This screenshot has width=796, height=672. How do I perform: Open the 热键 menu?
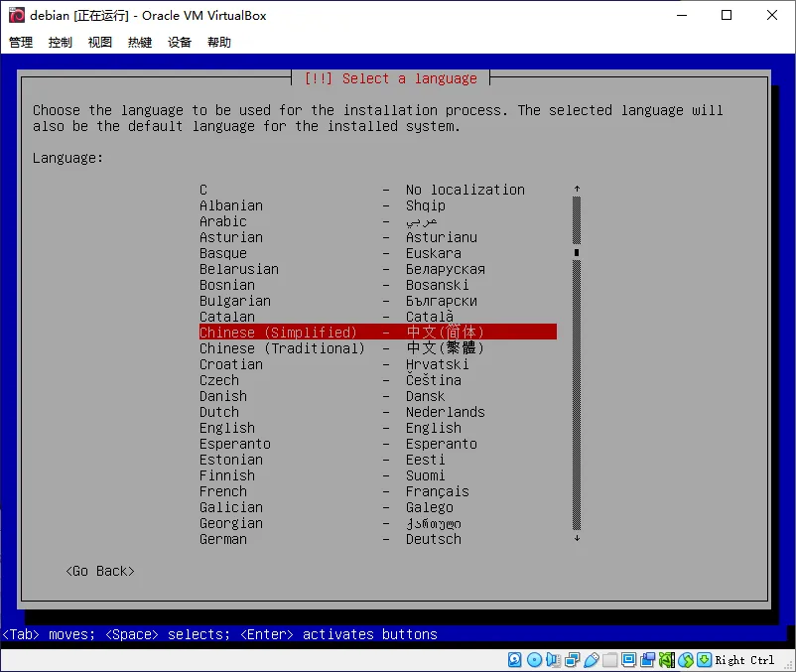point(140,42)
